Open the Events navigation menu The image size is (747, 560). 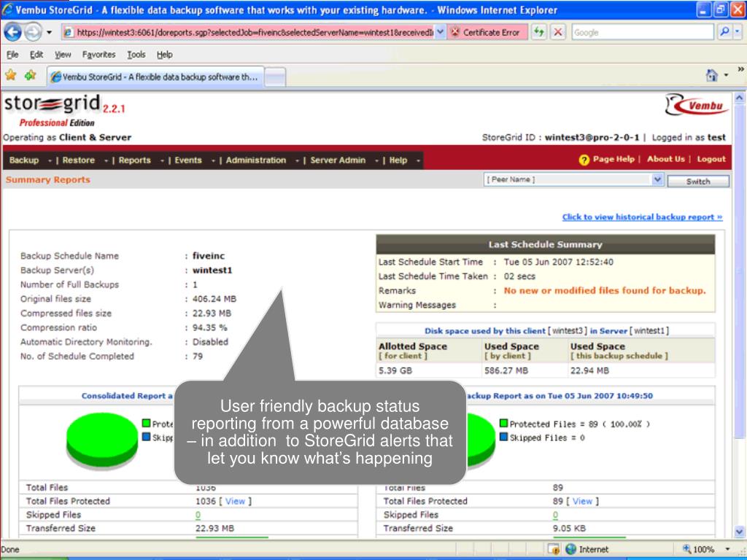(188, 160)
